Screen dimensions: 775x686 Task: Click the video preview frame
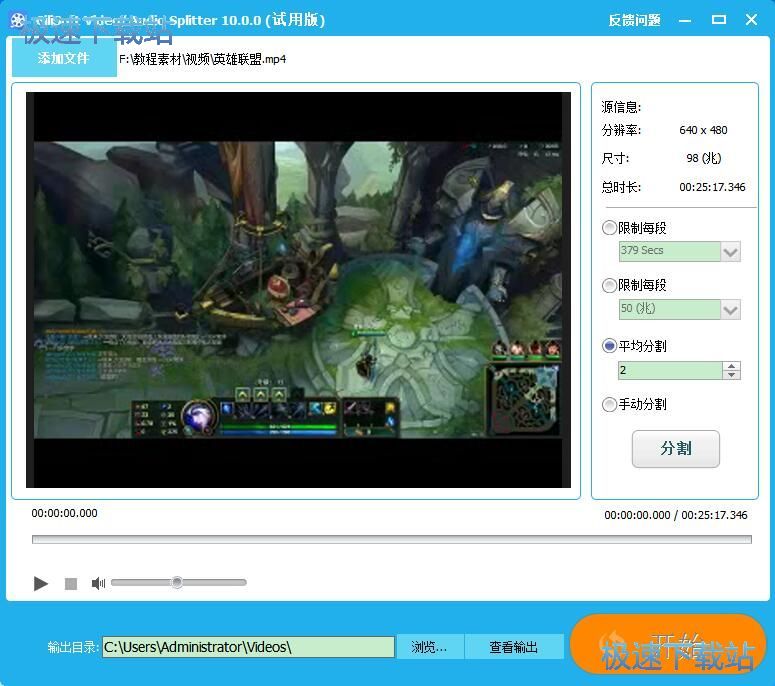coord(298,290)
